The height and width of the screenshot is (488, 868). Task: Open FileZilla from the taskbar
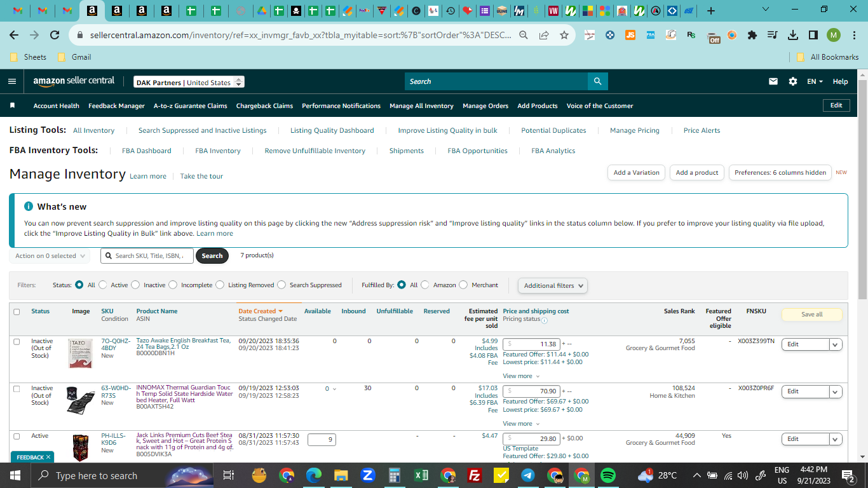pyautogui.click(x=474, y=475)
